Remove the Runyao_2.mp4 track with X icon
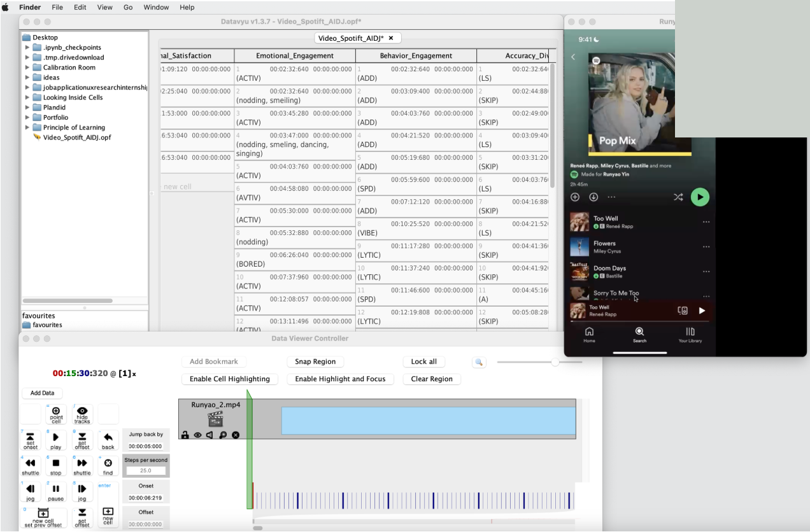Image resolution: width=810 pixels, height=532 pixels. (236, 435)
